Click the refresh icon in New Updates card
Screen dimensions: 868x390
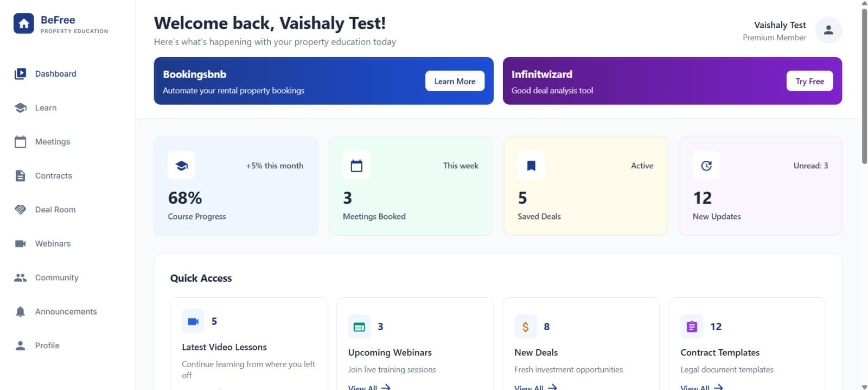pos(706,166)
